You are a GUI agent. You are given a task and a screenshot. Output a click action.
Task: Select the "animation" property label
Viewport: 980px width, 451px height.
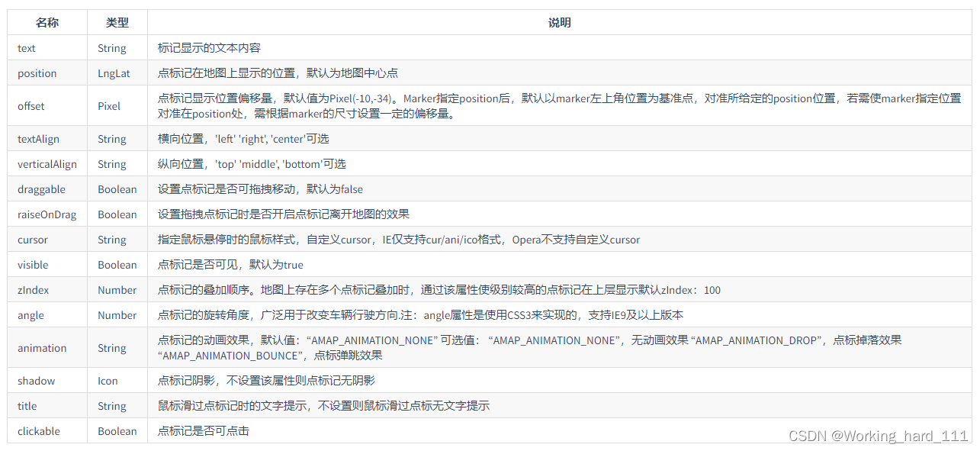tap(40, 347)
